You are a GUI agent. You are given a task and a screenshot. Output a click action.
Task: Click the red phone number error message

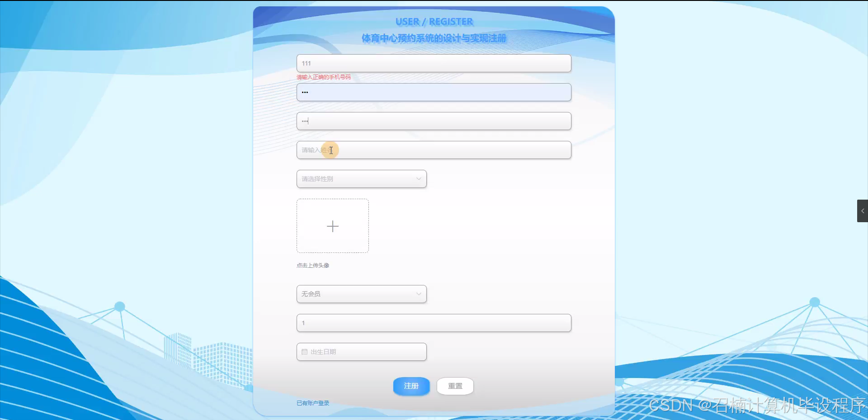pos(324,77)
